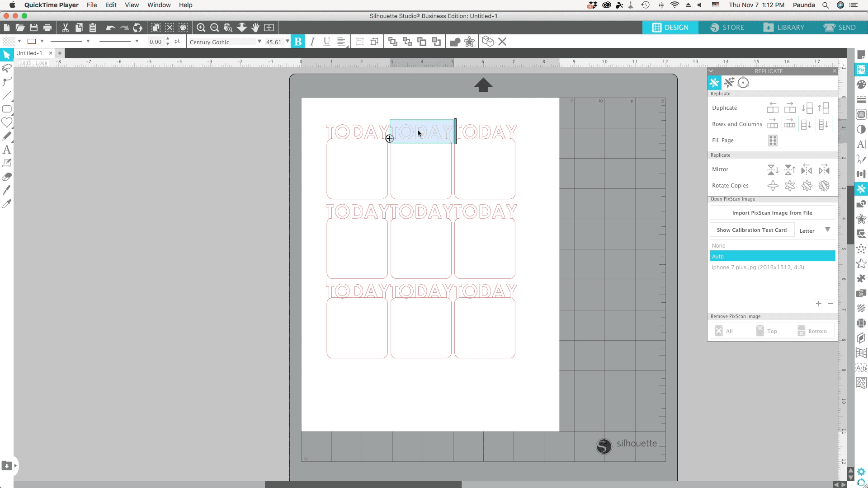Click Duplicate Left icon in Replicate panel
This screenshot has height=488, width=868.
click(x=773, y=108)
